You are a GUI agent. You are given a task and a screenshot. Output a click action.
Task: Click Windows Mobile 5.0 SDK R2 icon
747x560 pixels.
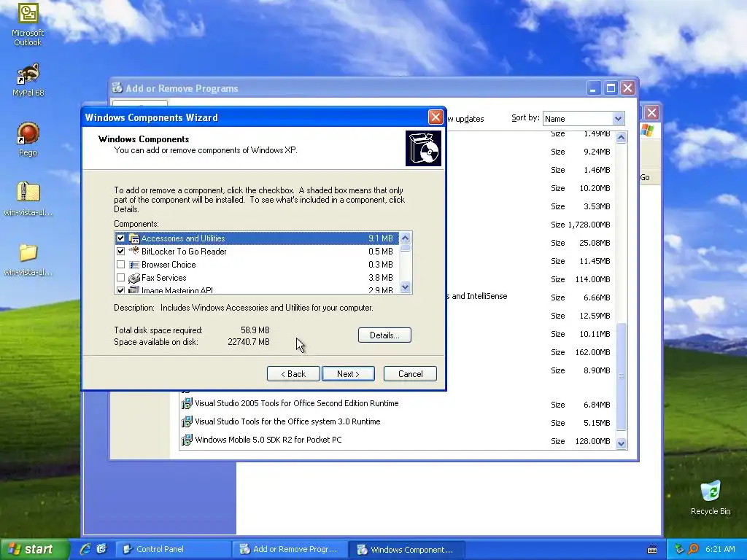[187, 440]
